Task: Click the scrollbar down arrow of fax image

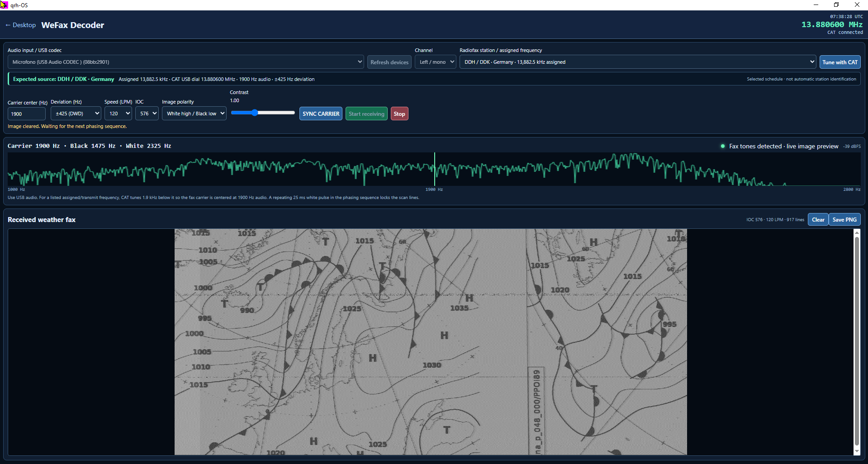Action: click(x=857, y=451)
